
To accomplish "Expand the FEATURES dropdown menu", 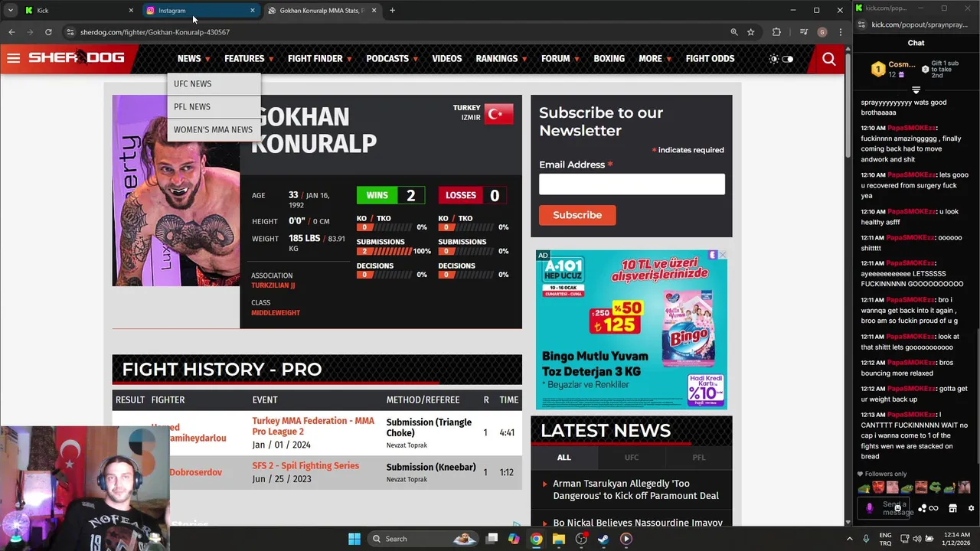I will (x=249, y=58).
